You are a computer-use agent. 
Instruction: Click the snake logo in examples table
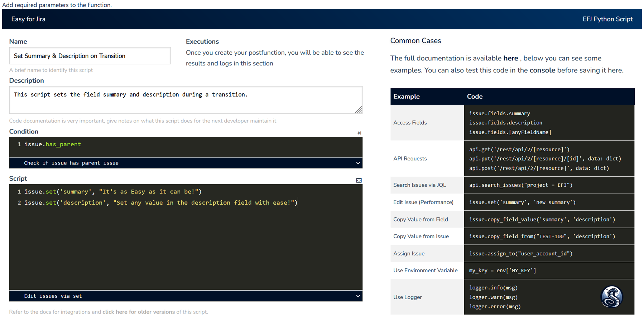611,297
